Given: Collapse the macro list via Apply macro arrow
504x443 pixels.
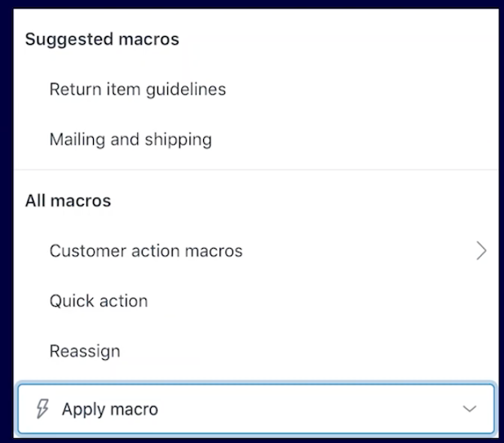Looking at the screenshot, I should click(x=469, y=409).
